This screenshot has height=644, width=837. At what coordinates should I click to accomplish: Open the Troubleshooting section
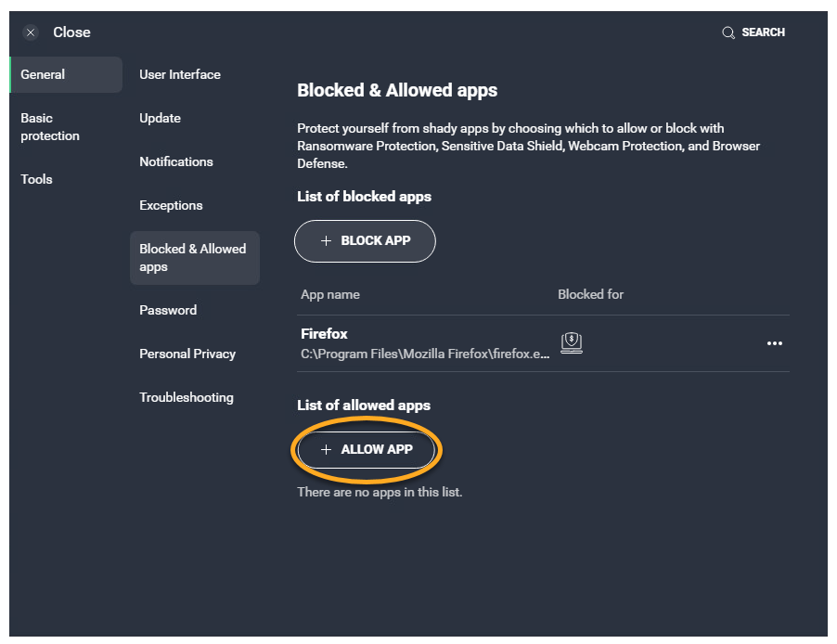[187, 397]
